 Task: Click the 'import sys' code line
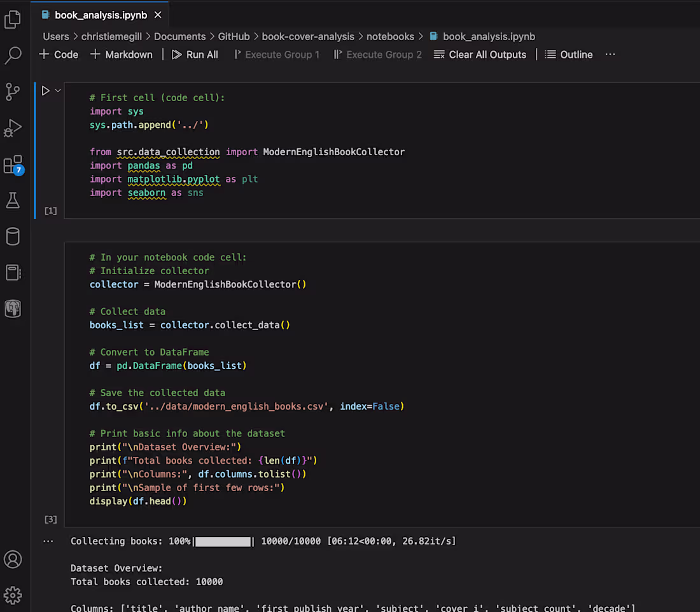116,111
